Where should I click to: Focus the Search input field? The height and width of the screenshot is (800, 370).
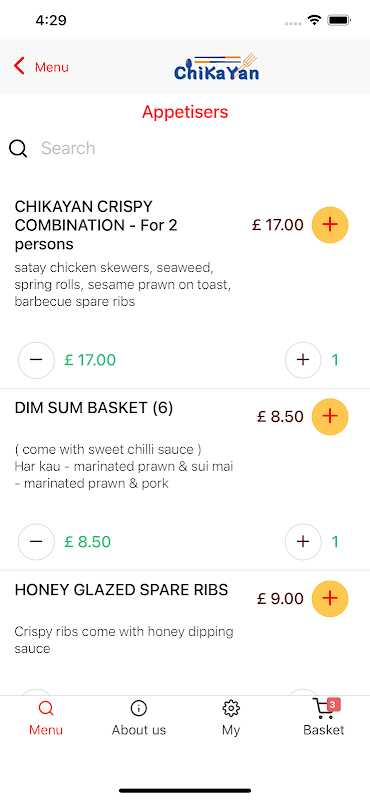pyautogui.click(x=199, y=148)
